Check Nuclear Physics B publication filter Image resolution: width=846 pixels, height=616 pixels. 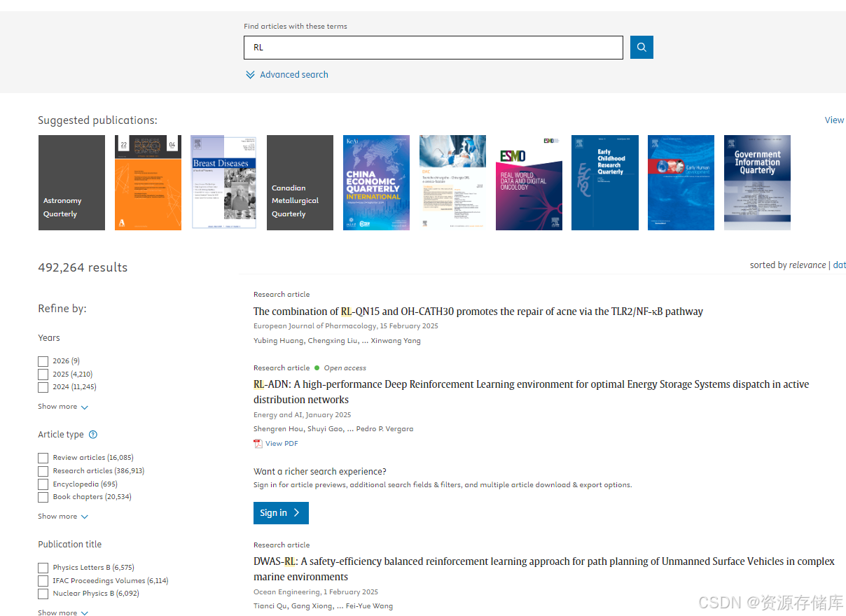point(43,594)
